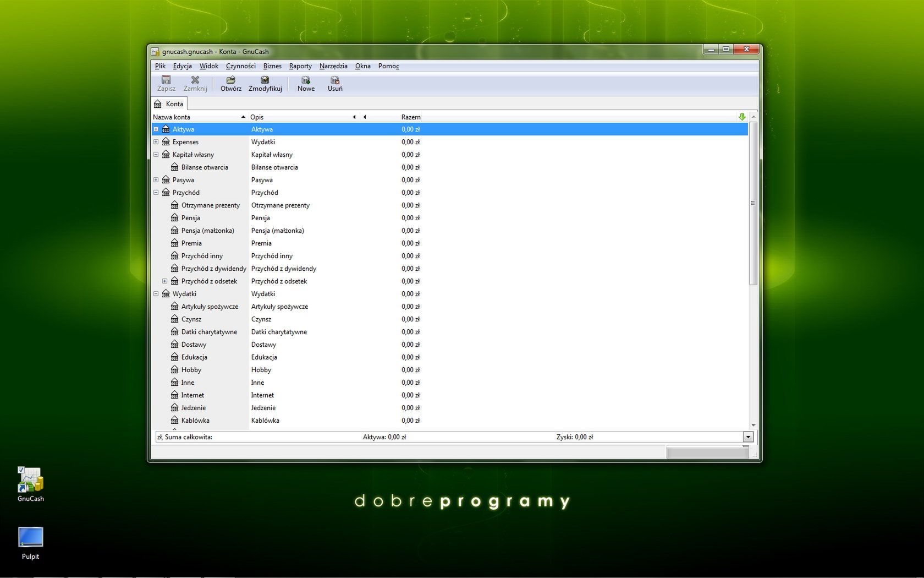The height and width of the screenshot is (578, 924).
Task: Open the Edycja menu
Action: (x=182, y=66)
